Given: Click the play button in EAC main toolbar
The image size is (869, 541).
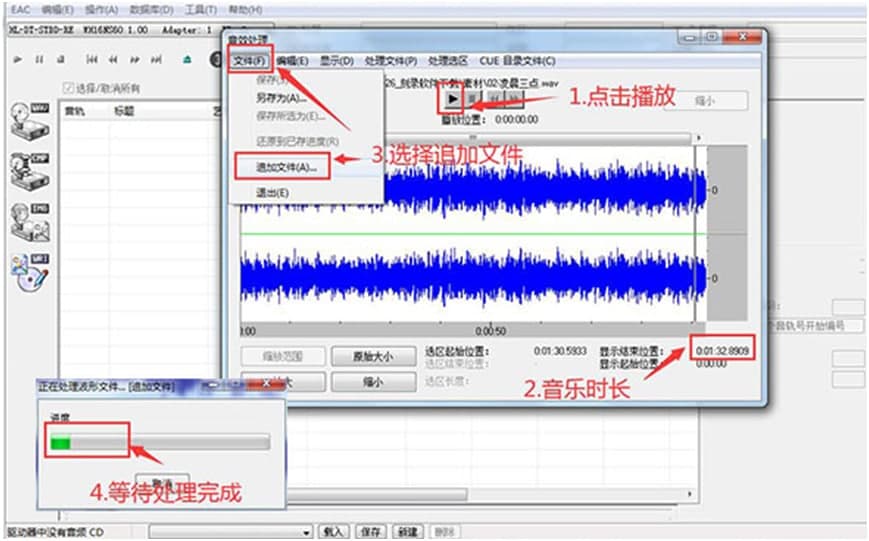Looking at the screenshot, I should pos(18,59).
